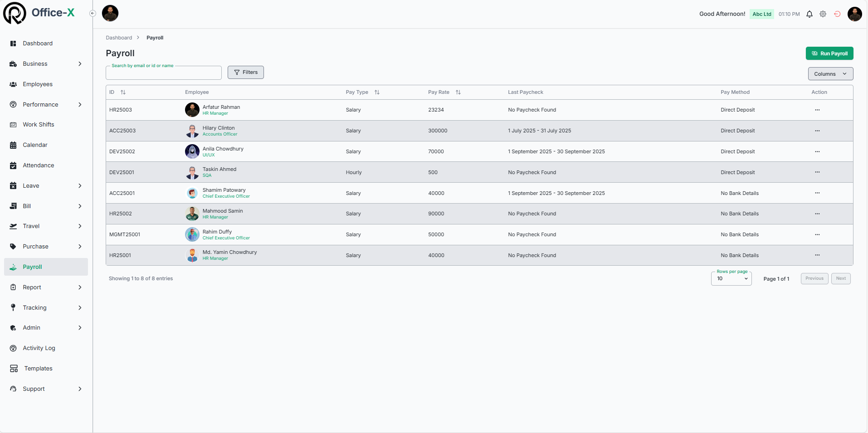Change the Rows per page selector
Viewport: 868px width, 433px height.
click(x=731, y=279)
